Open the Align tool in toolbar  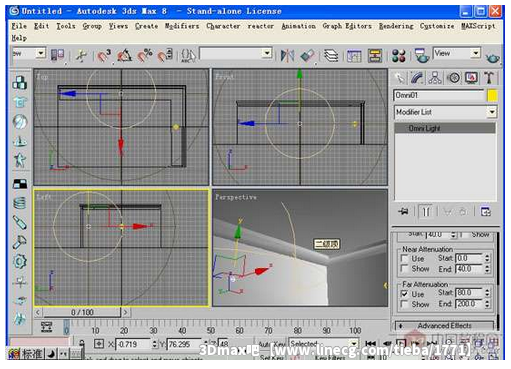click(x=307, y=55)
